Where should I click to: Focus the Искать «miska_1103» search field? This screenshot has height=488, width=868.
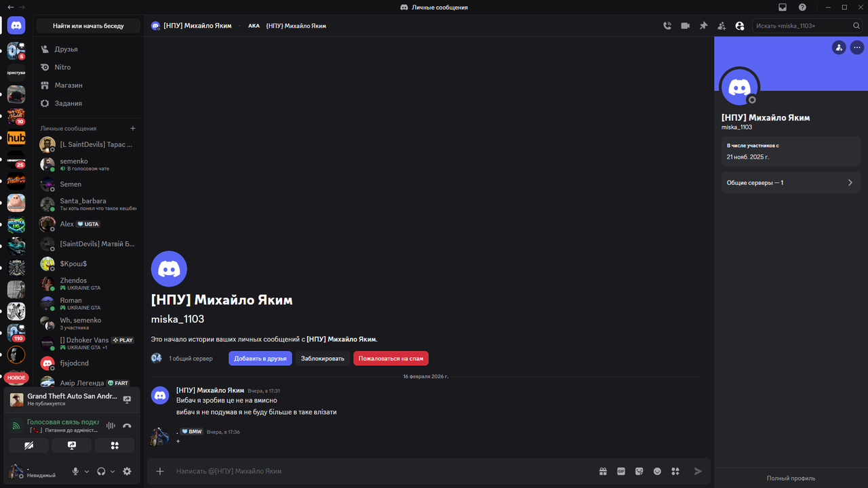[x=807, y=26]
